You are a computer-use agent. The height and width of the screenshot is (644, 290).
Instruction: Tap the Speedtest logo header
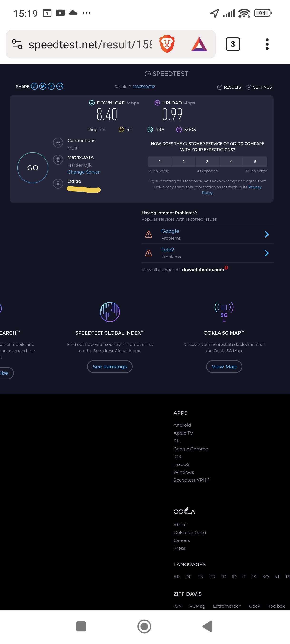(x=167, y=74)
